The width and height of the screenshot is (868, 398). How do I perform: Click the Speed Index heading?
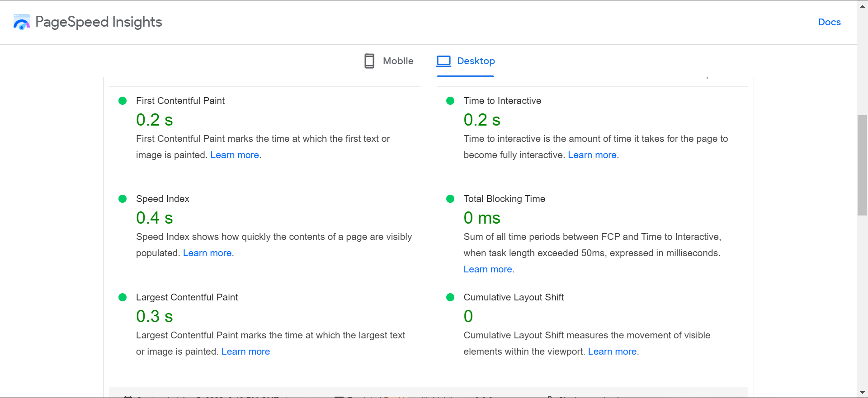click(163, 199)
